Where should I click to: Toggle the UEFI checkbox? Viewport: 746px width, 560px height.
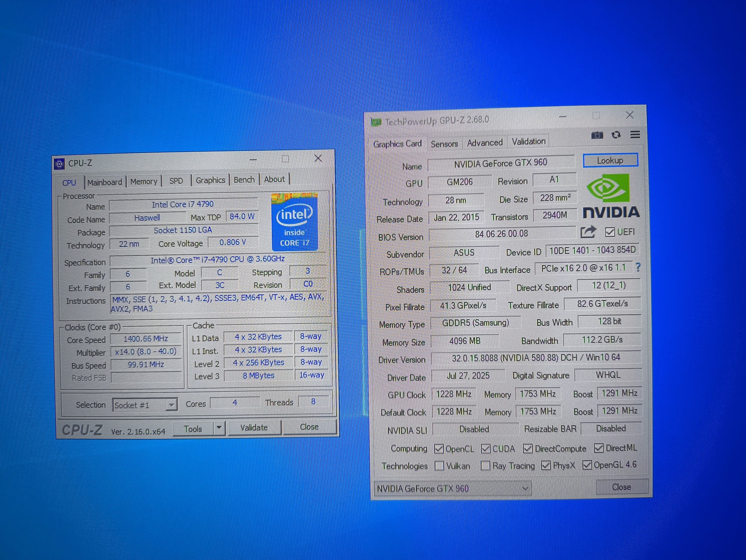609,232
